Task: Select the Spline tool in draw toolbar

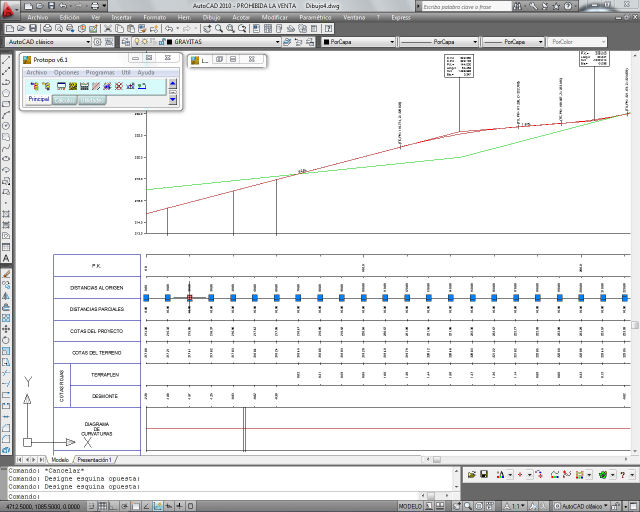Action: 6,148
